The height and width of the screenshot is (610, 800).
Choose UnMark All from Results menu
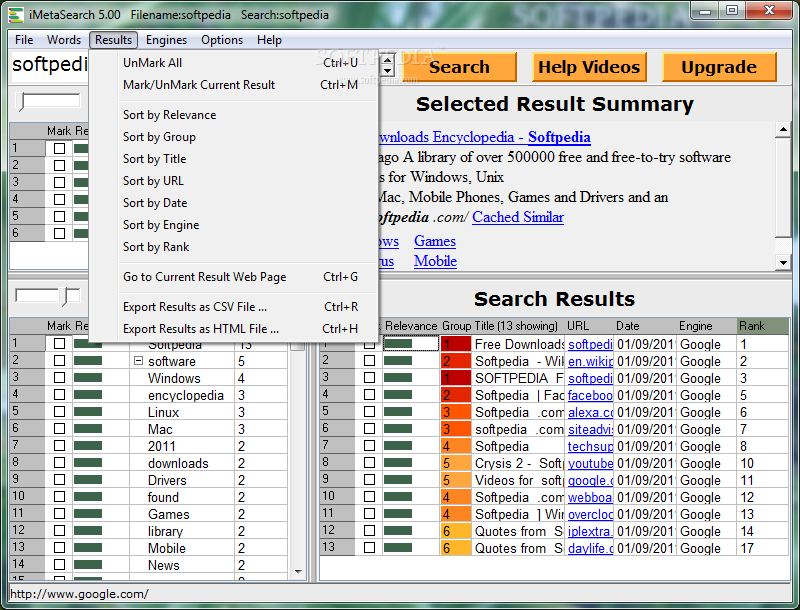[233, 63]
